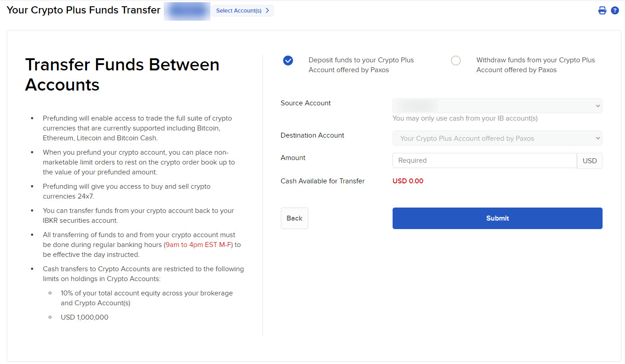Click the empty withdraw radio circle icon

point(456,60)
